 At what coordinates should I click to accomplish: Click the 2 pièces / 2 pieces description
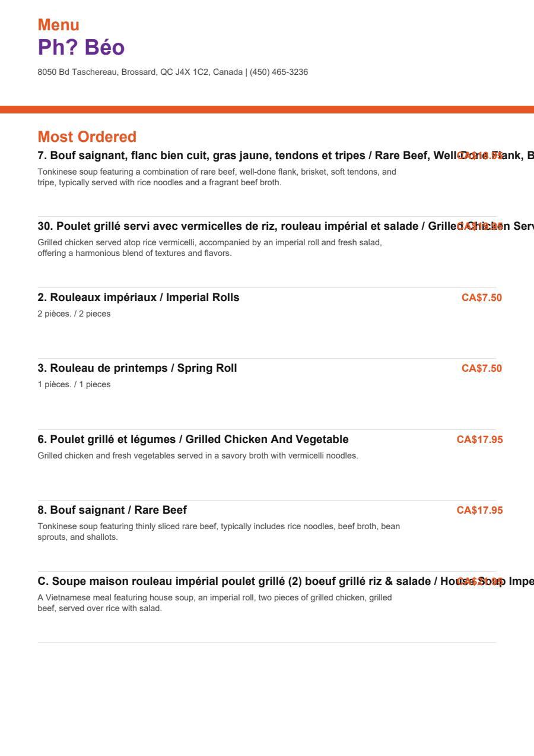(74, 314)
